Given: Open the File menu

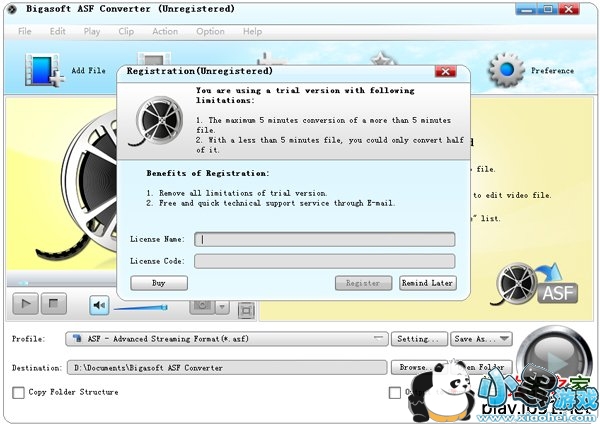Looking at the screenshot, I should click(x=24, y=31).
